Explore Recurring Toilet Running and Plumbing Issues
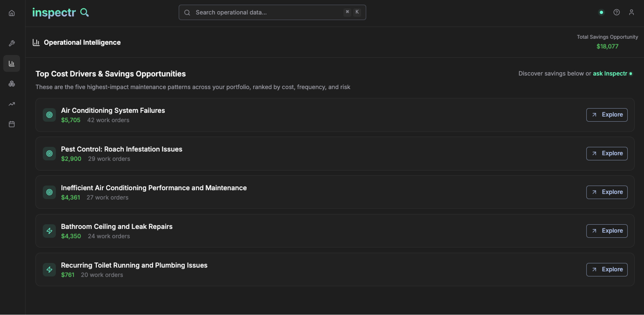644x315 pixels. 606,269
